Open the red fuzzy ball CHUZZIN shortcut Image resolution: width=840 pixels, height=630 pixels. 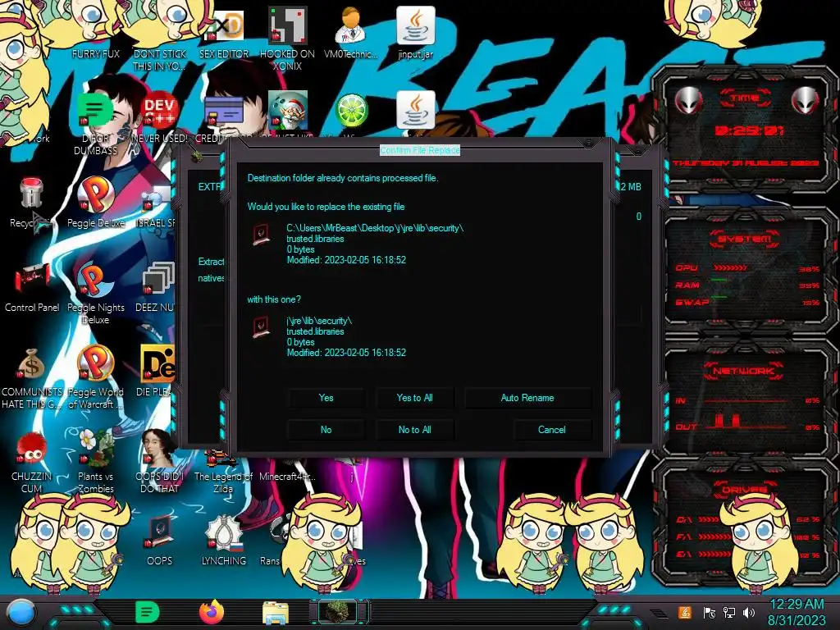(31, 449)
